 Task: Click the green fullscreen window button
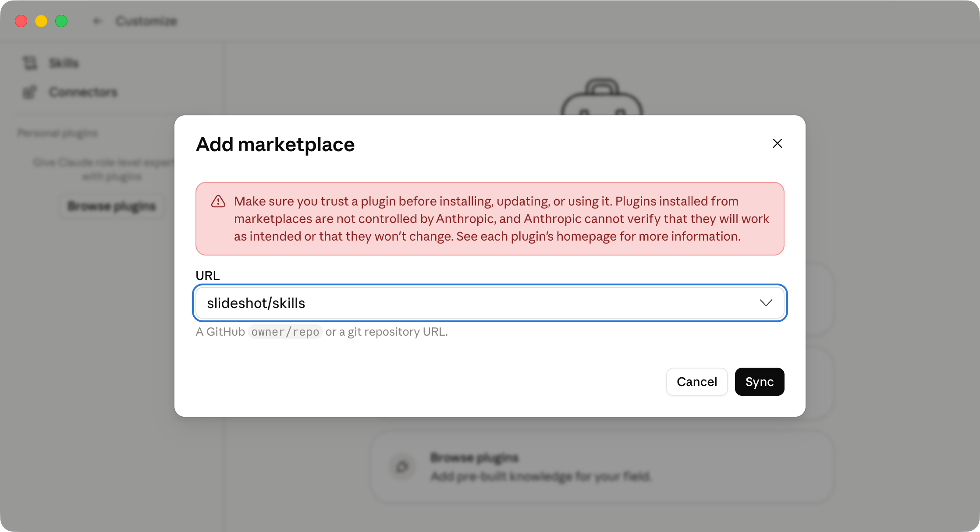point(61,21)
